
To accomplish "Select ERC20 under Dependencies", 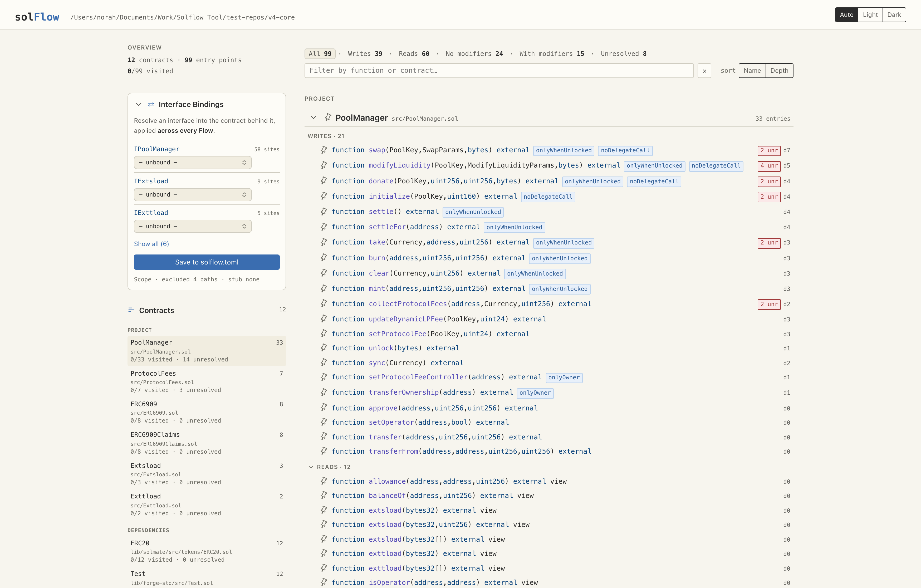I will [207, 551].
